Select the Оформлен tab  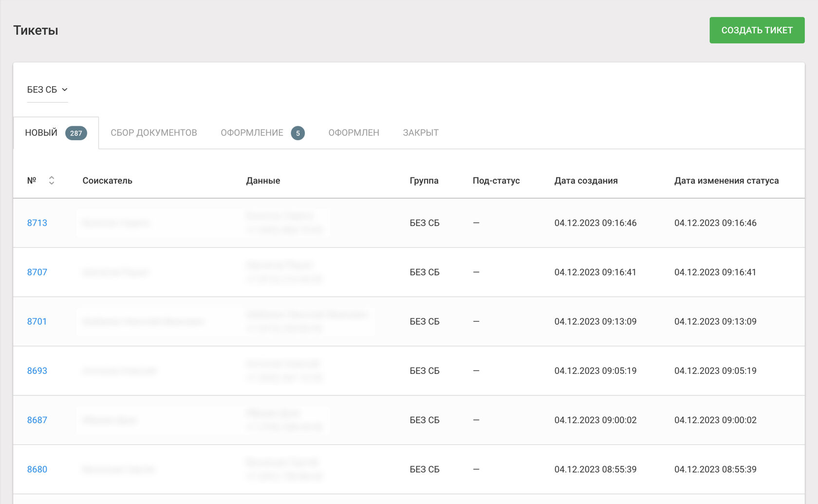(353, 133)
